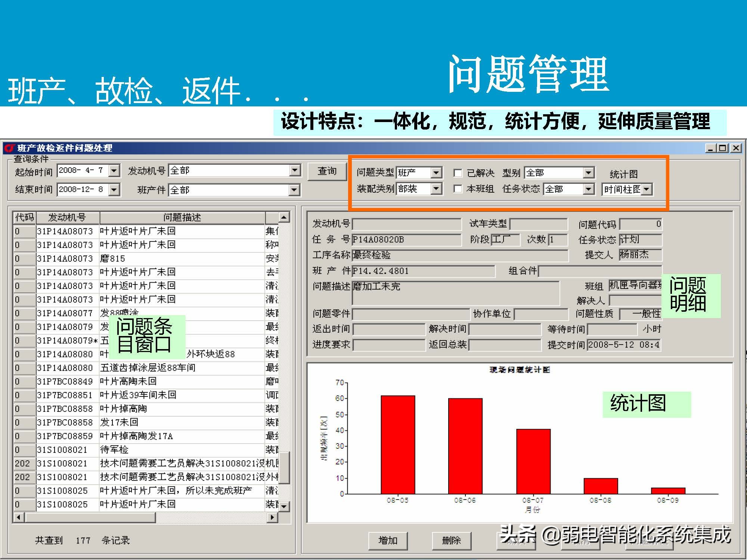Click the 返出时间 field
Viewport: 747px width, 560px height.
(389, 329)
